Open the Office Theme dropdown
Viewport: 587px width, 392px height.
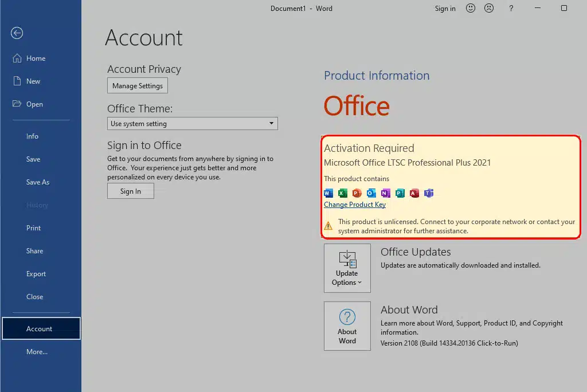click(x=193, y=124)
